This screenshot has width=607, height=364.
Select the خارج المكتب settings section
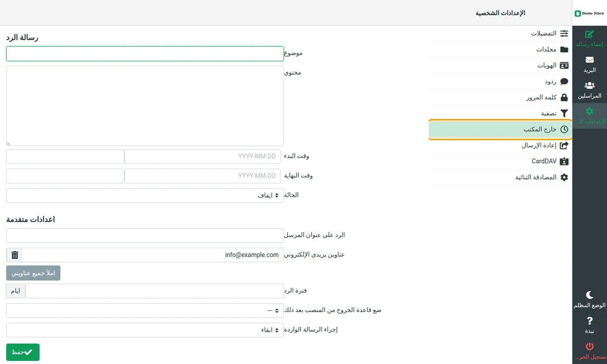500,130
